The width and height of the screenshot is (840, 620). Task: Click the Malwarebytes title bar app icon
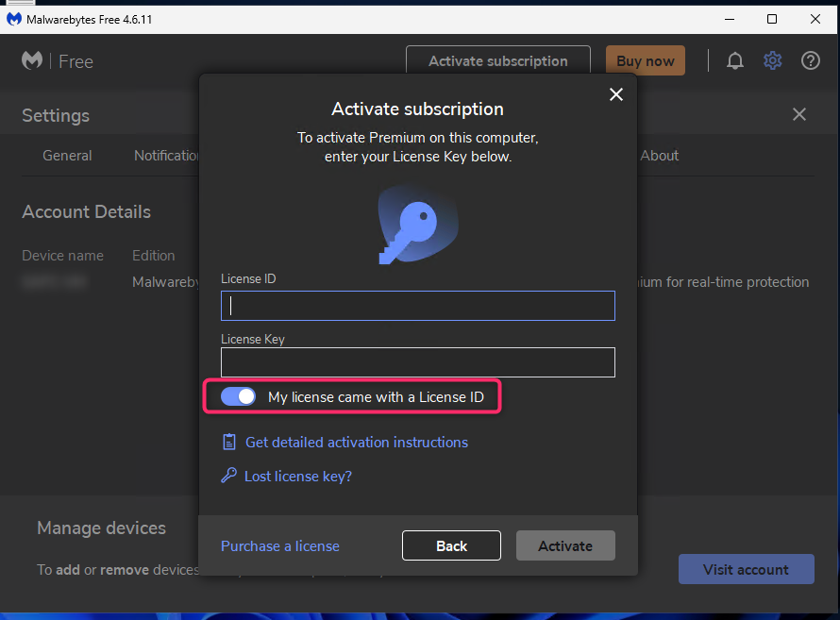tap(13, 19)
